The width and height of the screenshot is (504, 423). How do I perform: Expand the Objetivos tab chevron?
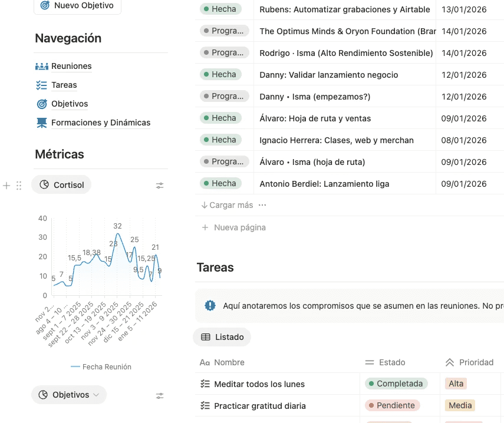95,395
